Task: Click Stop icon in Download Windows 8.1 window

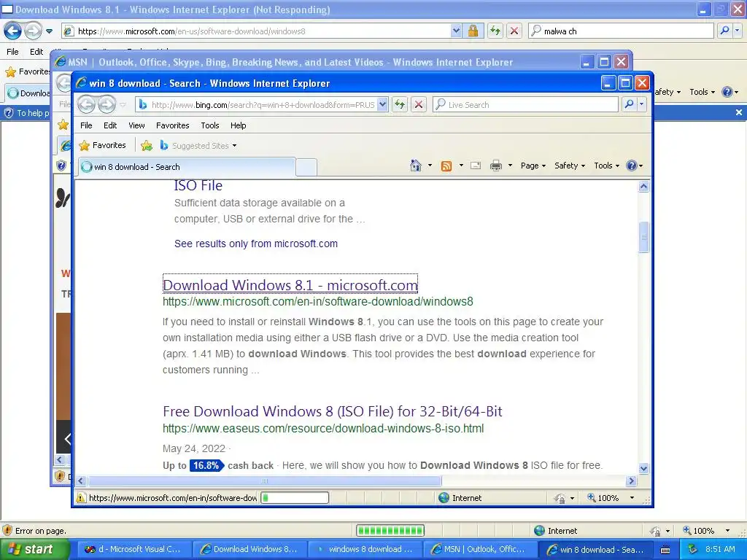Action: (514, 31)
